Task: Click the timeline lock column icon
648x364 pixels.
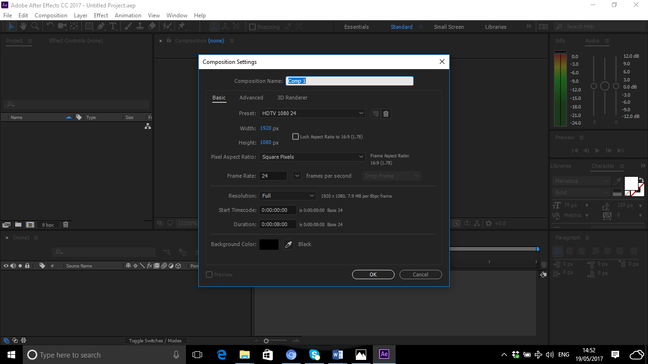Action: coord(27,266)
